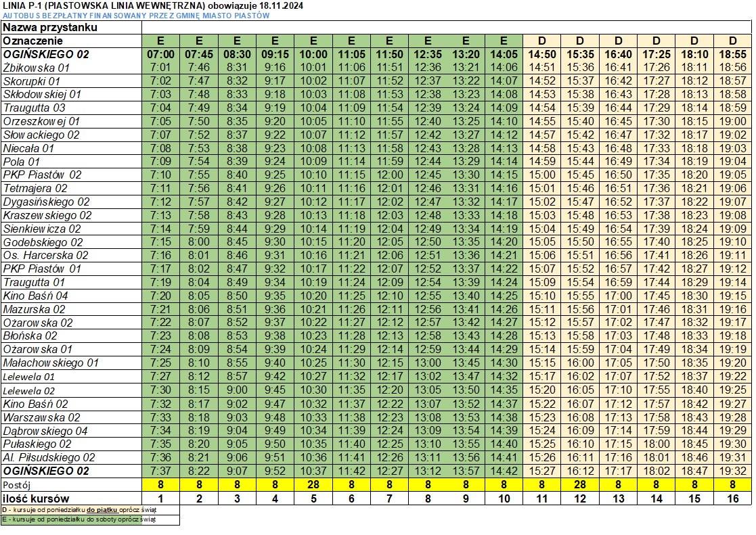Select the blue free bus funding subtitle

[135, 16]
